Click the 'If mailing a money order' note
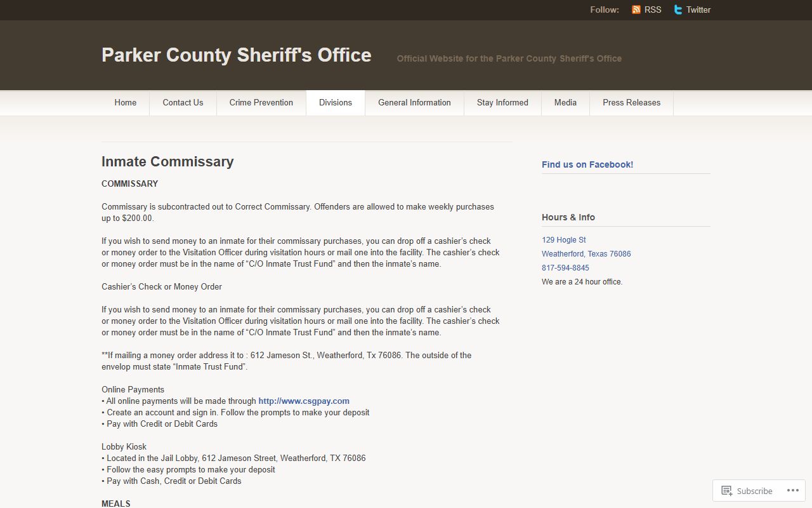Image resolution: width=812 pixels, height=508 pixels. (287, 361)
